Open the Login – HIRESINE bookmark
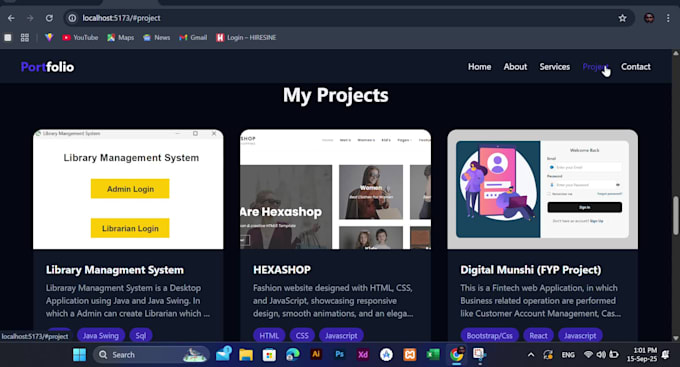Viewport: 680px width, 367px height. [246, 38]
